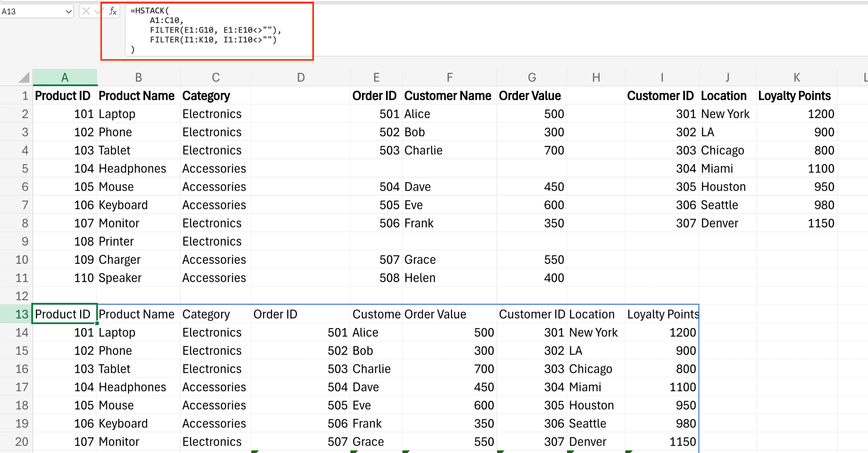
Task: Click the cancel (X) formula button
Action: 86,11
